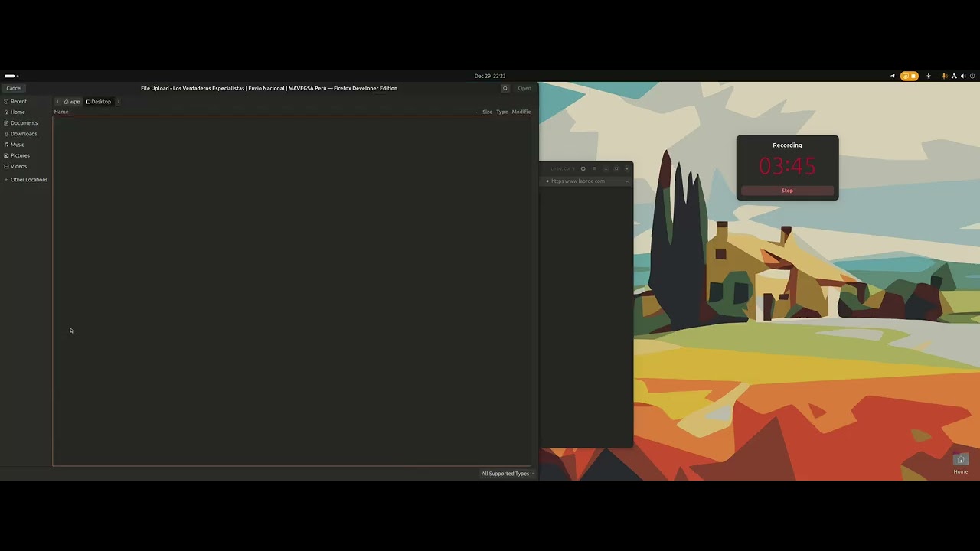Sort files by the Modified column
The height and width of the screenshot is (551, 980).
click(x=521, y=112)
